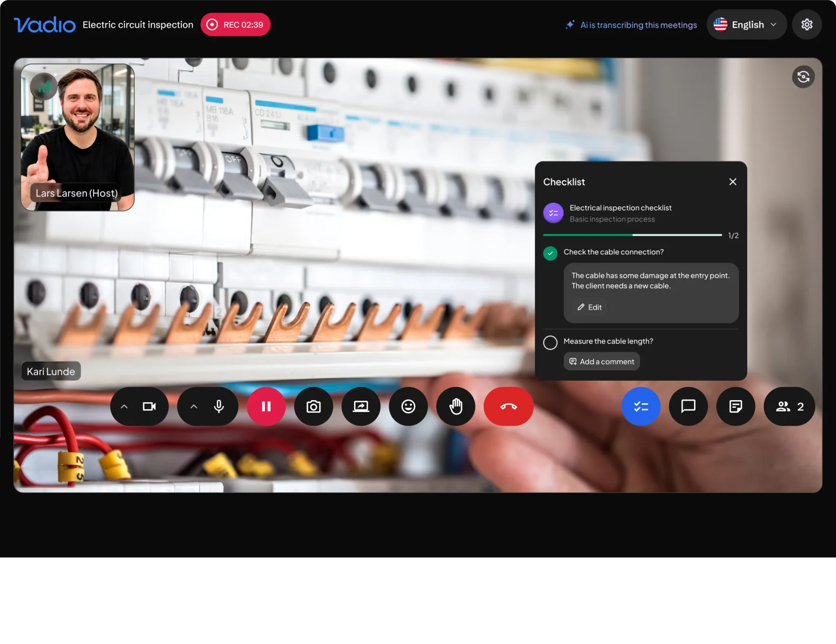
Task: Click the Vadio logo
Action: tap(45, 25)
